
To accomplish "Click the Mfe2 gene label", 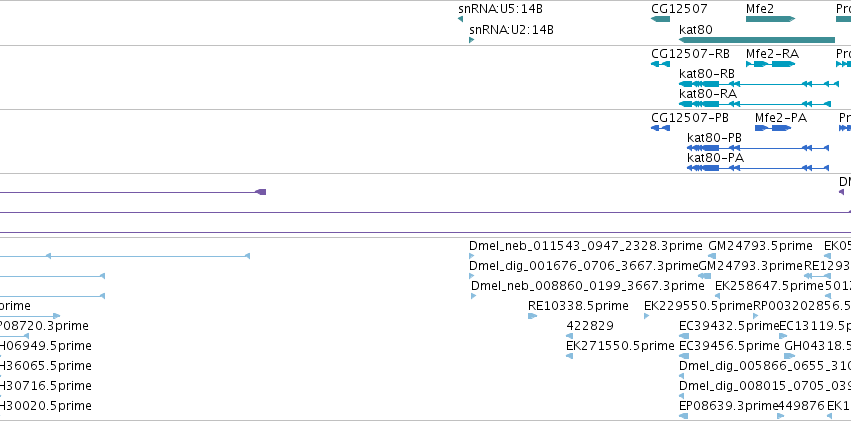I will click(760, 9).
